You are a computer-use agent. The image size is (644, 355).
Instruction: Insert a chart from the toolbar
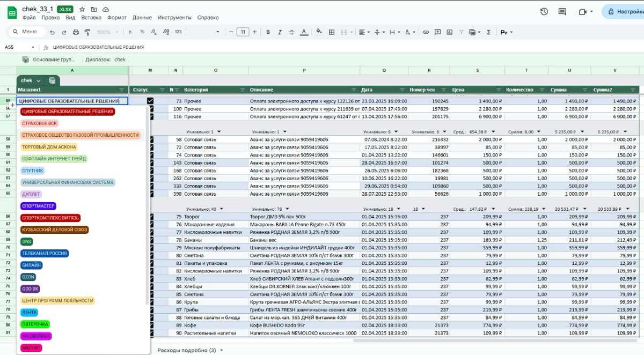(x=449, y=32)
